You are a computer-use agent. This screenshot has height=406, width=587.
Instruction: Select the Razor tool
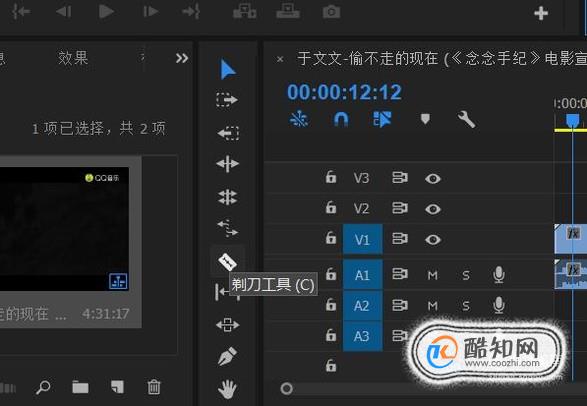[227, 262]
